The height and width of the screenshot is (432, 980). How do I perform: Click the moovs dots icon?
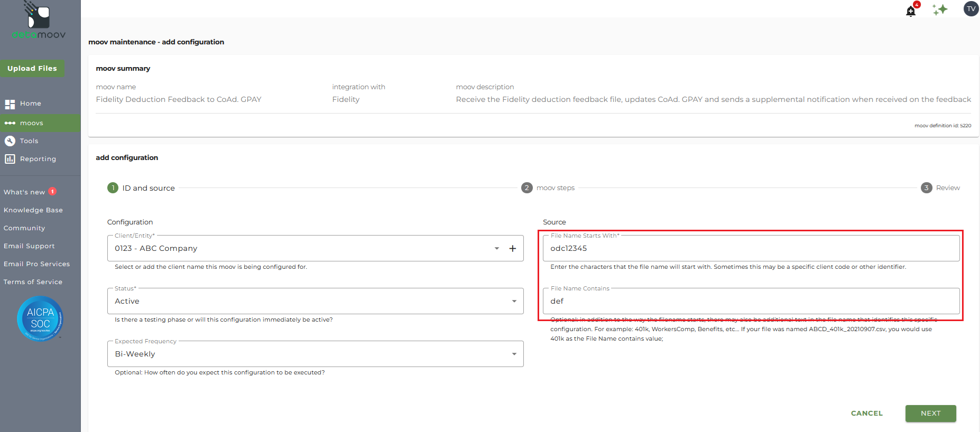10,123
